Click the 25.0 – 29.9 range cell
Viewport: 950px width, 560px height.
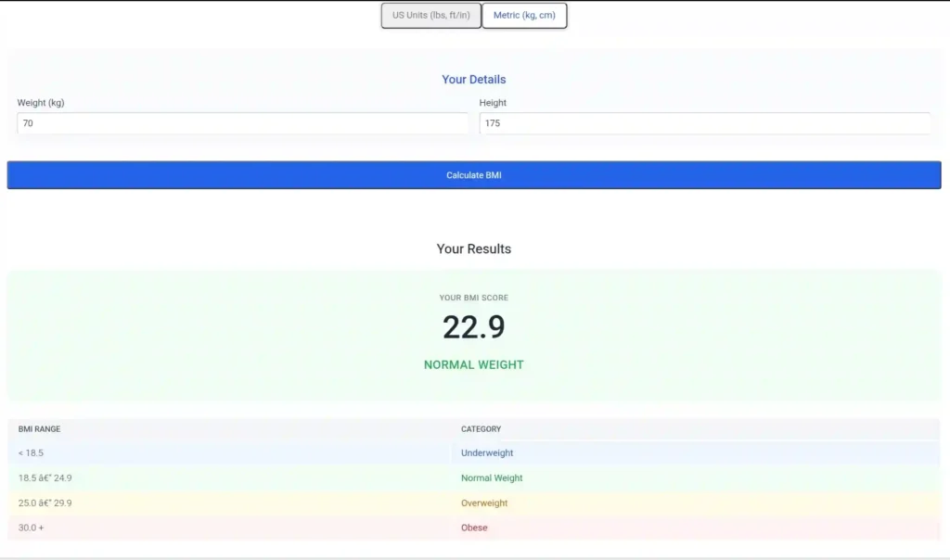[x=45, y=503]
